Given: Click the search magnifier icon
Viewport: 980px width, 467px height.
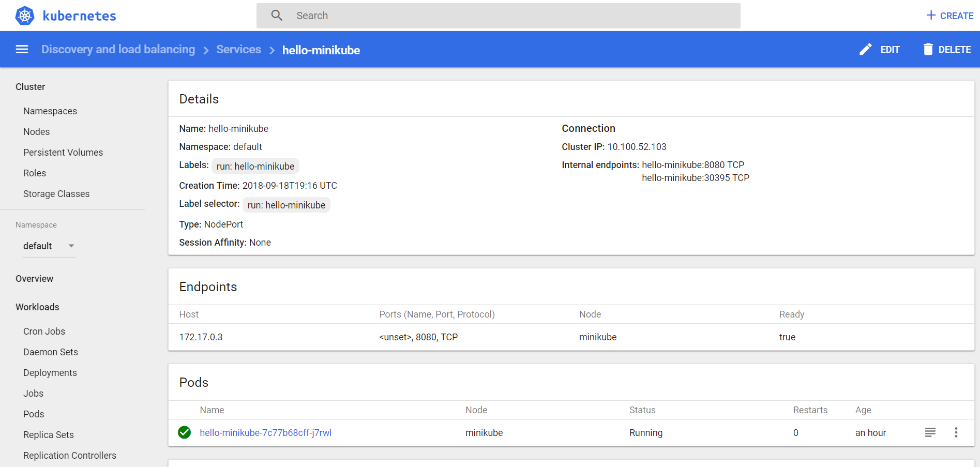Looking at the screenshot, I should click(277, 16).
